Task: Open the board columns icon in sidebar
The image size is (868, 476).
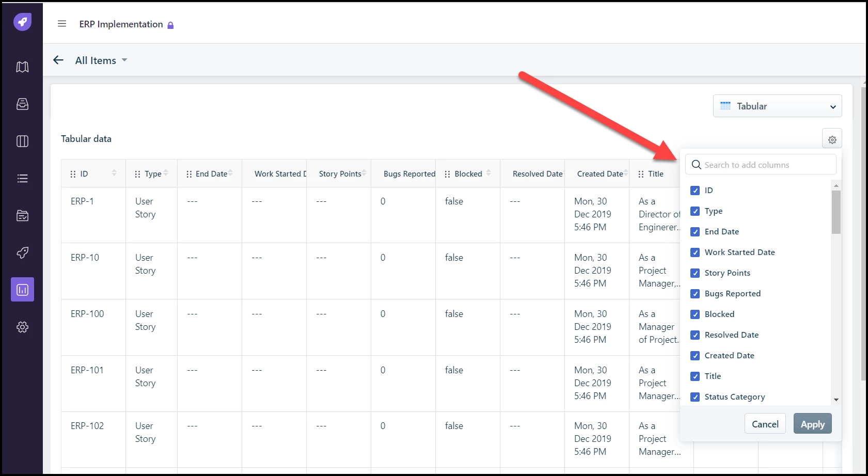Action: click(22, 141)
